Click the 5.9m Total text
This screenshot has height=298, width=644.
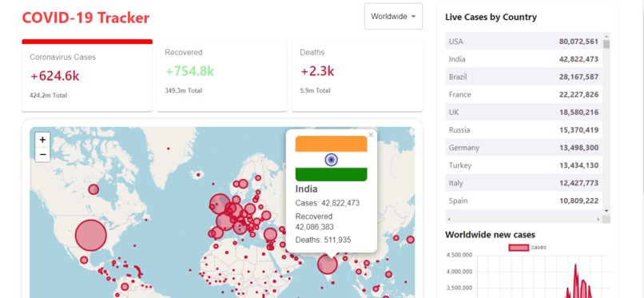point(315,90)
